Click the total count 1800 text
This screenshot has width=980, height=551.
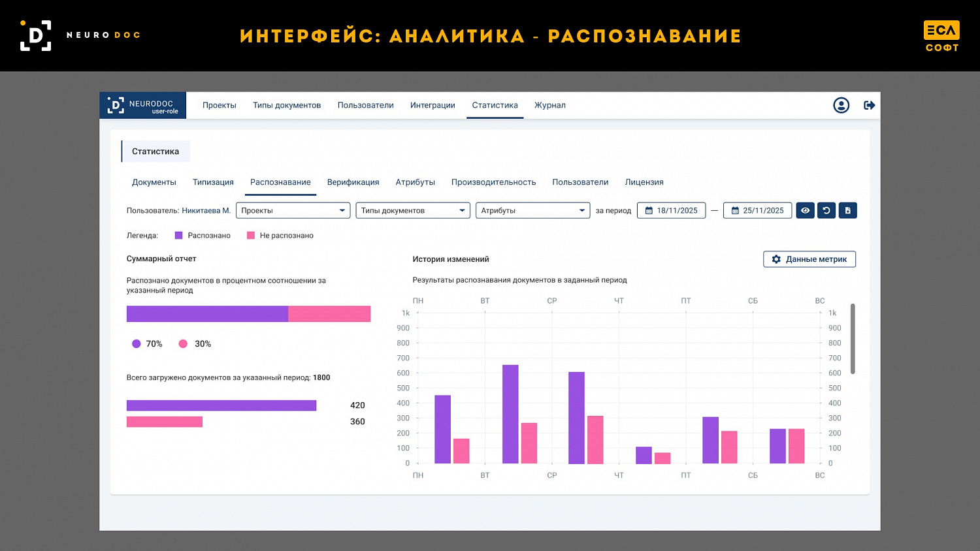click(321, 377)
